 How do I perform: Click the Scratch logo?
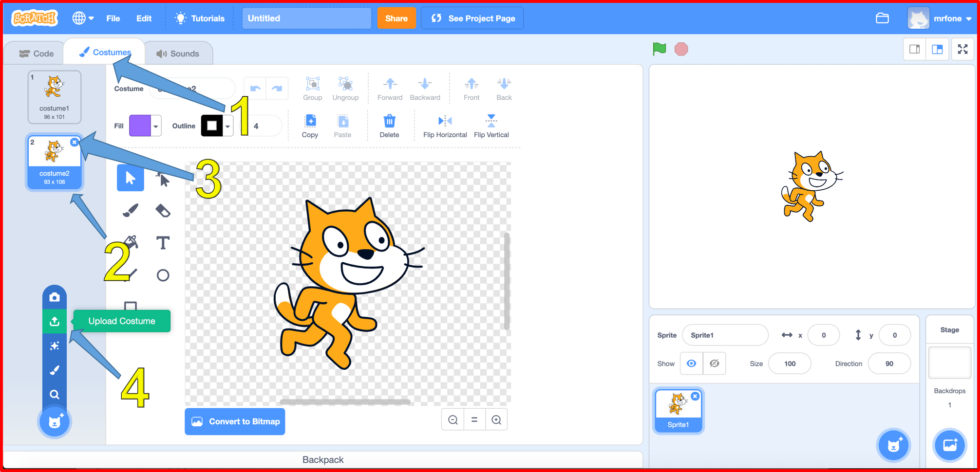point(35,18)
